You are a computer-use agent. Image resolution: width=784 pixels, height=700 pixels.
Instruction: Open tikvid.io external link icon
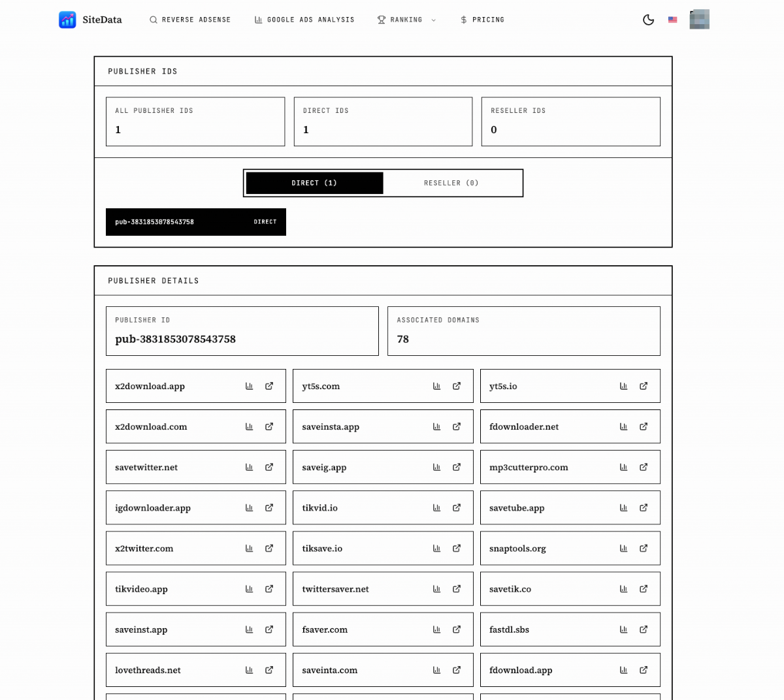pyautogui.click(x=457, y=507)
